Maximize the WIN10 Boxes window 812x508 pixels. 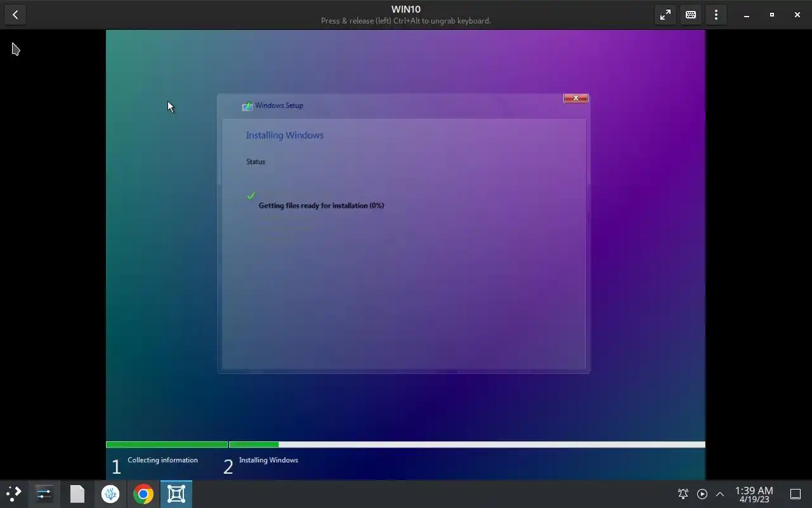[x=772, y=15]
